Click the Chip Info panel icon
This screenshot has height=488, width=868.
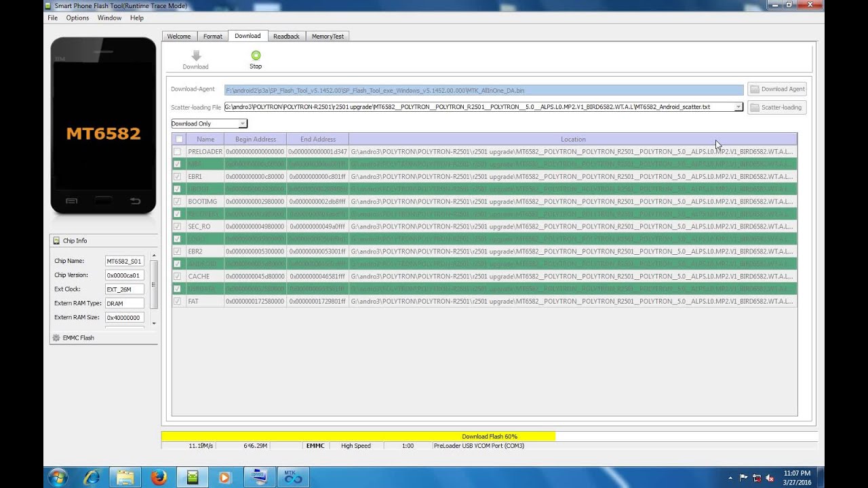pos(56,241)
